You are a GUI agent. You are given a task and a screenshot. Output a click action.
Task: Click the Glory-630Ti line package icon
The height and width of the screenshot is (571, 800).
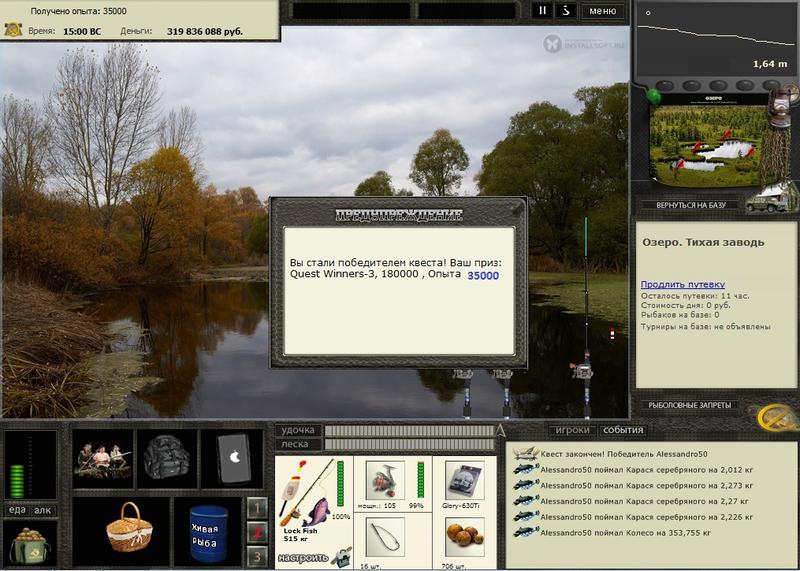coord(465,480)
